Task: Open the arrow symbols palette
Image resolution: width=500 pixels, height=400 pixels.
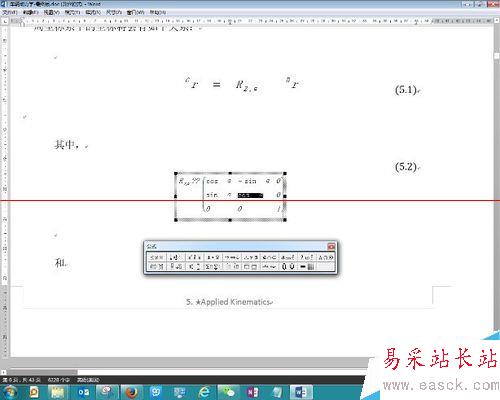Action: [231, 257]
